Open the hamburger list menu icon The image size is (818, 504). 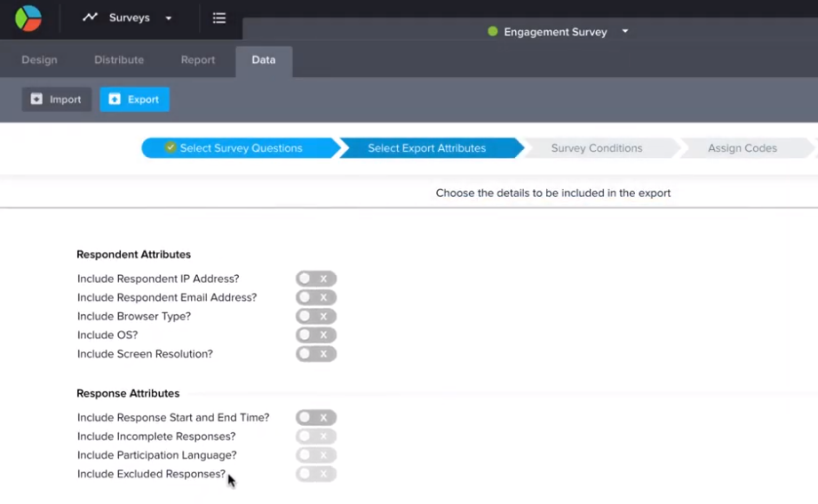[x=219, y=18]
